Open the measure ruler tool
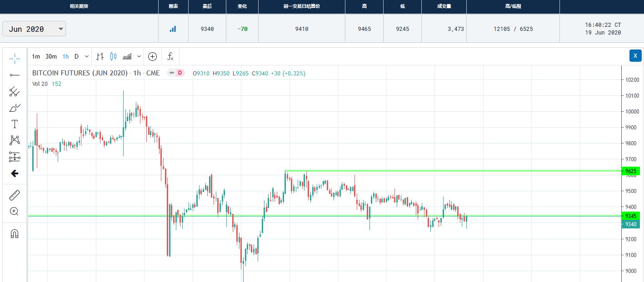 point(15,195)
